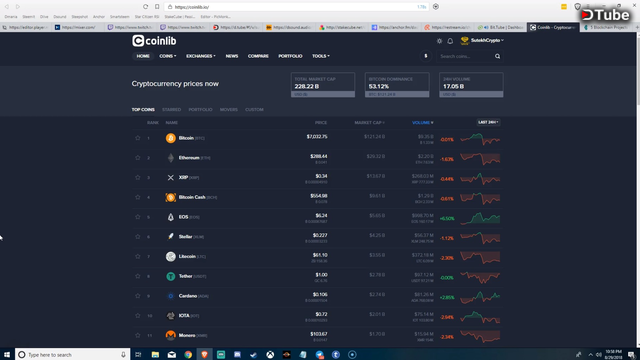Switch to the CUSTOM tab
Viewport: 640px width, 360px height.
coord(254,109)
